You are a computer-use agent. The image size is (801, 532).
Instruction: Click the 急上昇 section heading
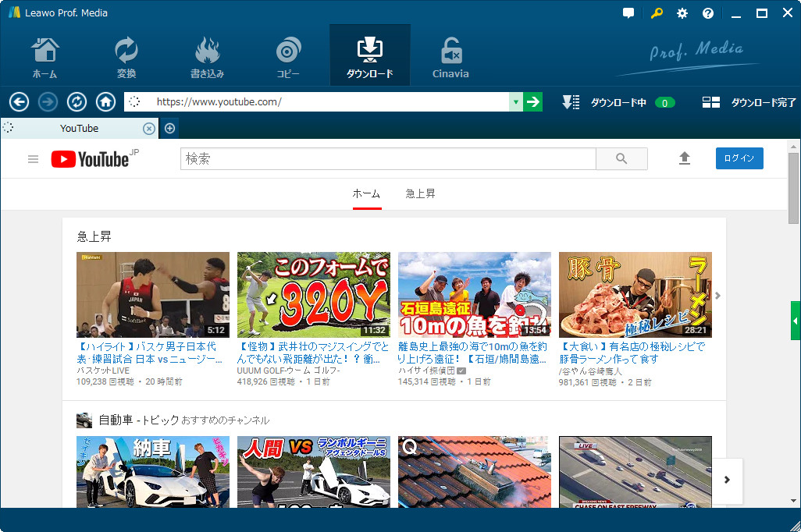(94, 236)
